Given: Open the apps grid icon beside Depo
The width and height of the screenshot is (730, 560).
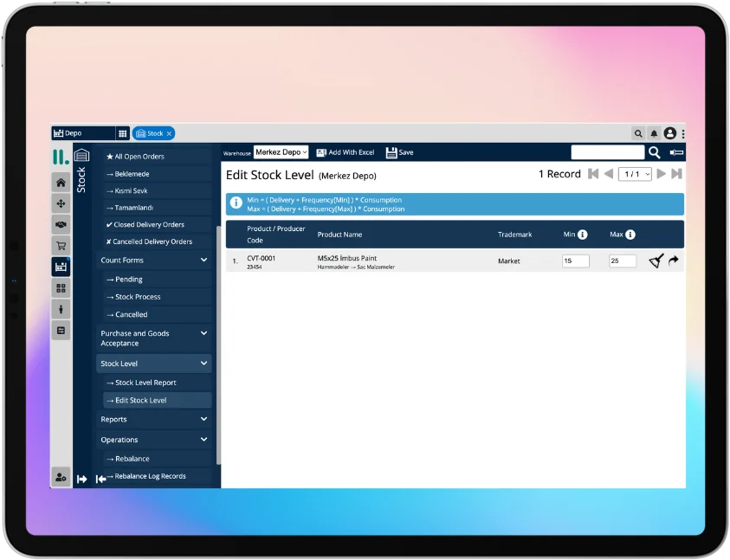Looking at the screenshot, I should (x=123, y=133).
